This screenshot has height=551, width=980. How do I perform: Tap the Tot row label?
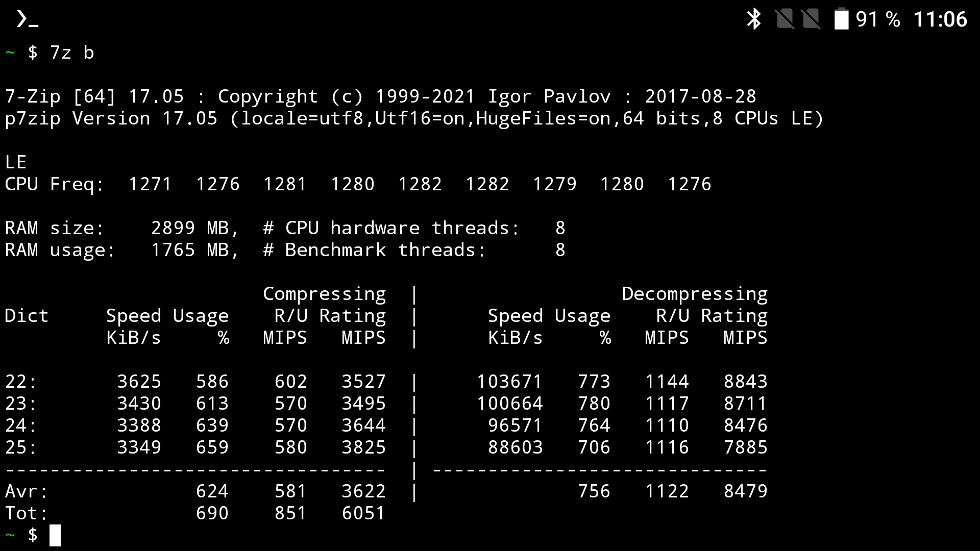coord(27,513)
